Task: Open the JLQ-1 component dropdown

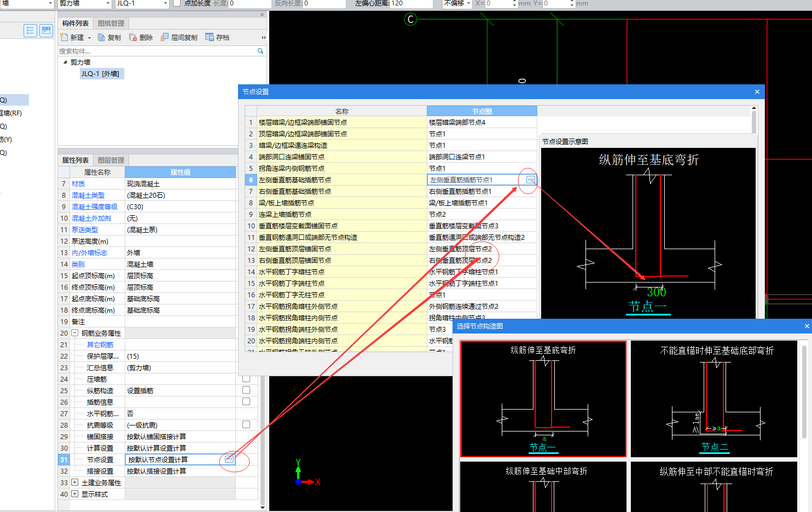Action: click(x=165, y=3)
